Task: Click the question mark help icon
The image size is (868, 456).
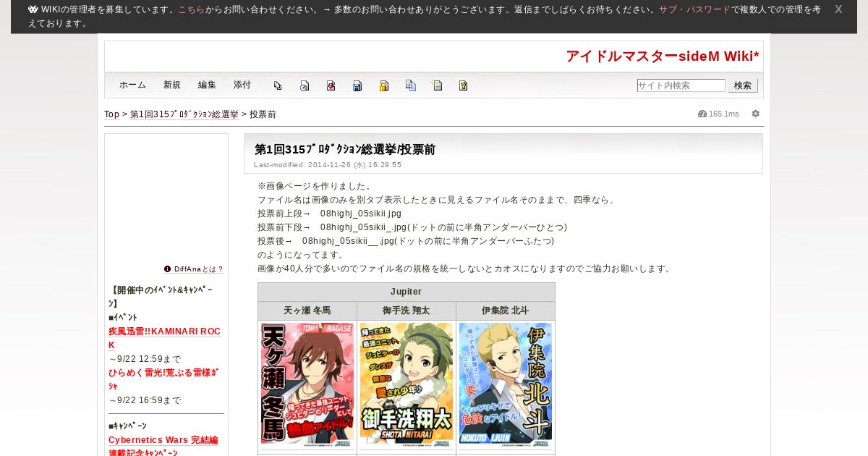Action: coord(464,85)
